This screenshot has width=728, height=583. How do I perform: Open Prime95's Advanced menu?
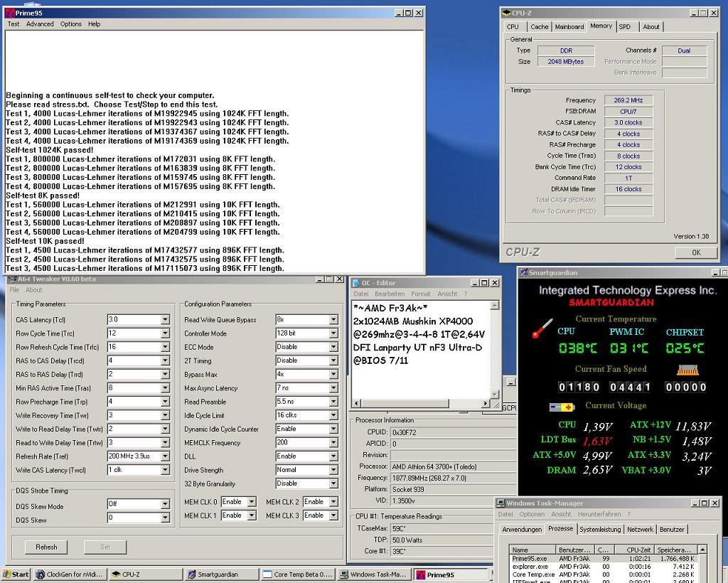click(40, 24)
